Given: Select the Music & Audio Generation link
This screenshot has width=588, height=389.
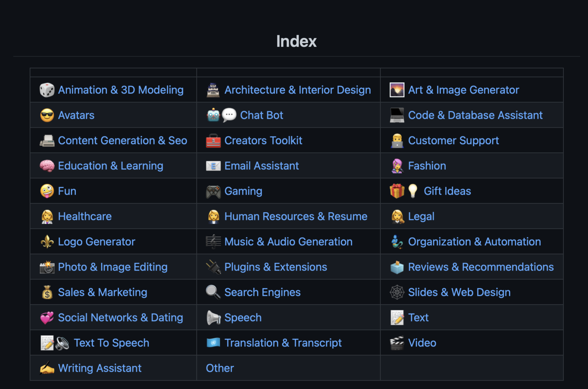Looking at the screenshot, I should (288, 242).
